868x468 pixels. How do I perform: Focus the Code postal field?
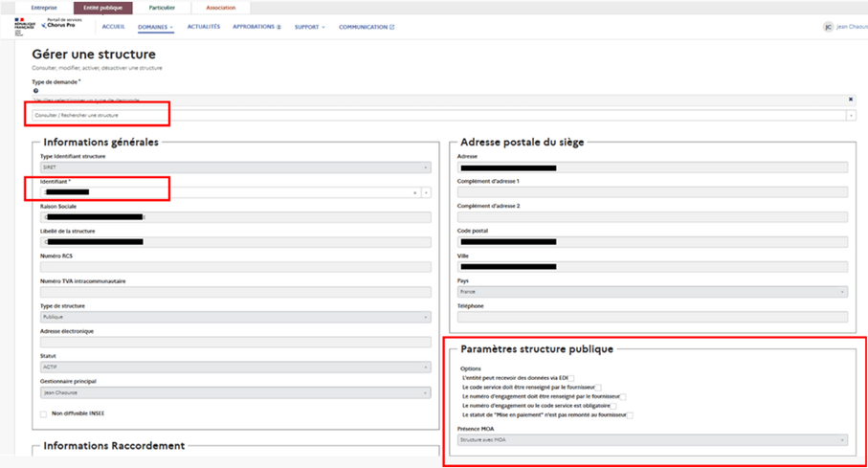tap(652, 242)
